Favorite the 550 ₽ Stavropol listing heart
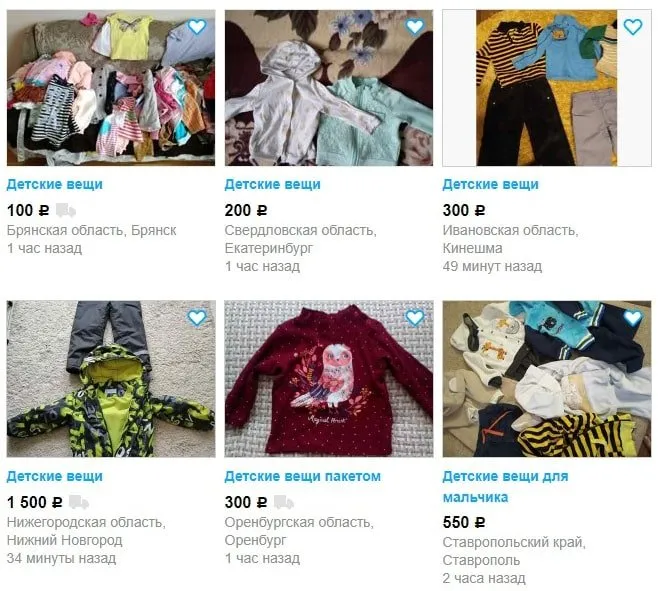The width and height of the screenshot is (658, 591). coord(633,318)
